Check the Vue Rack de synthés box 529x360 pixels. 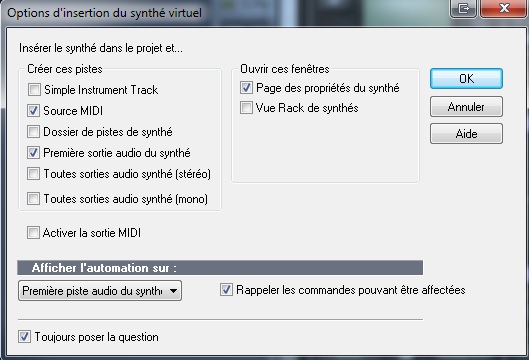pos(246,108)
